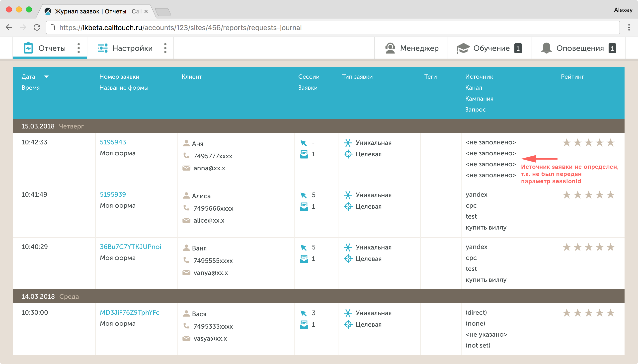Open the Обучение section

[489, 48]
